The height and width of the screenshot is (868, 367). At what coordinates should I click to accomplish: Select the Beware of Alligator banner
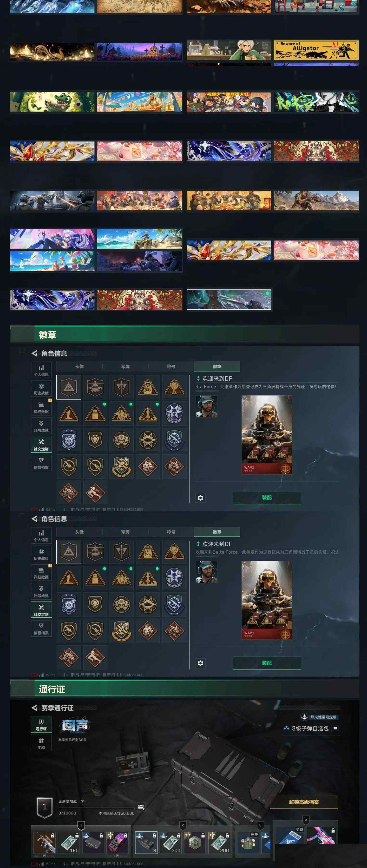tap(316, 50)
